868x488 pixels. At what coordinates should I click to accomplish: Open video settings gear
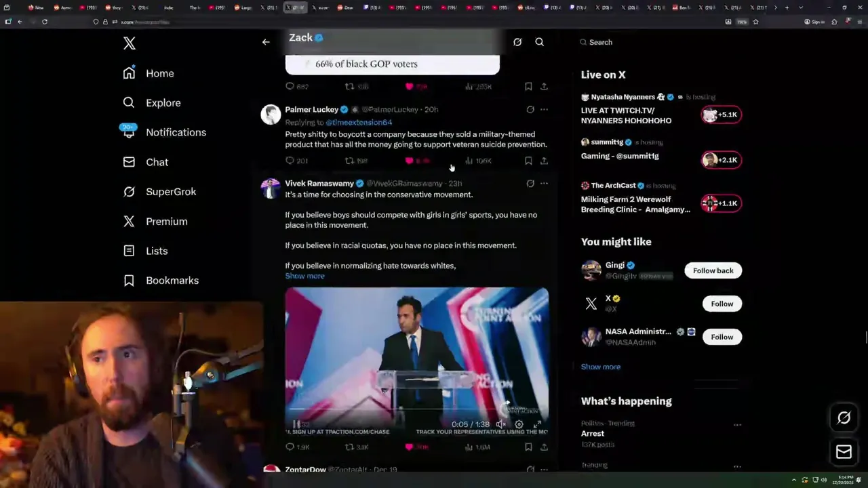[519, 424]
